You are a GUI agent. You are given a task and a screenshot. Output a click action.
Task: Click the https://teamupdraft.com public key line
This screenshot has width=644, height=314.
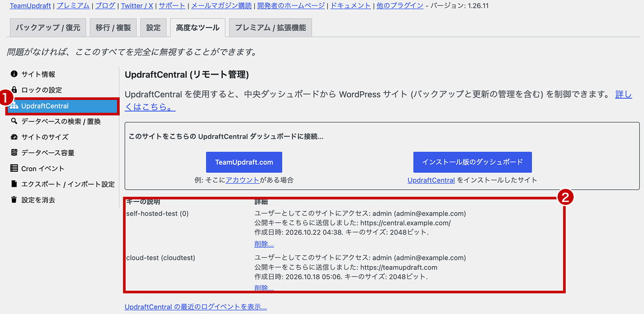point(346,267)
